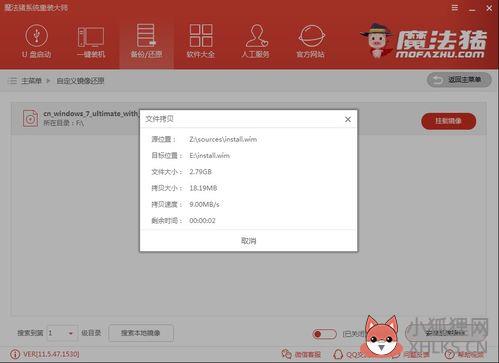Viewport: 499px width, 363px height.
Task: Go to 主菜单 in breadcrumb
Action: click(x=31, y=81)
